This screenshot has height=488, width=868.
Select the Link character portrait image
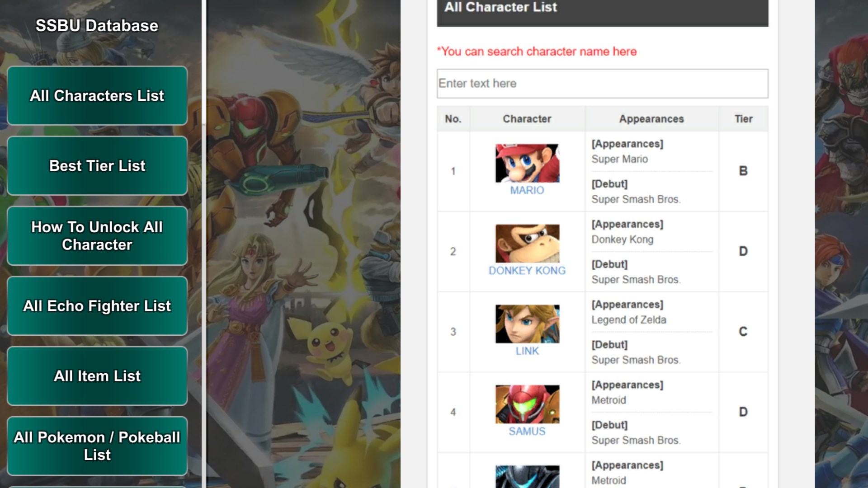527,324
